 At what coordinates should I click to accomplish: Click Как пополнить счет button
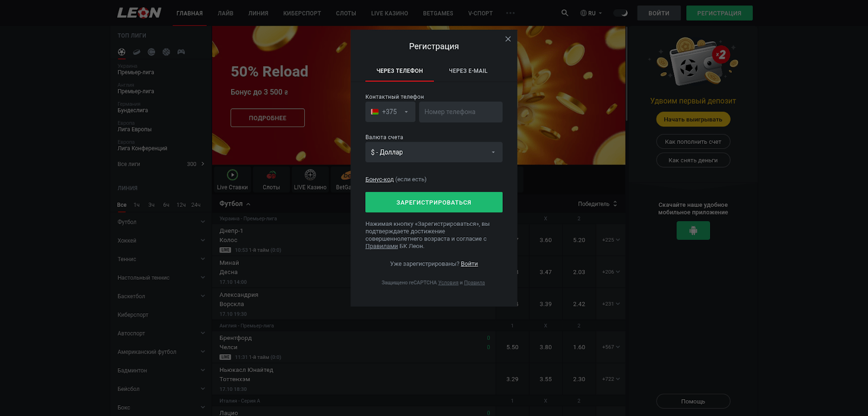click(x=693, y=142)
